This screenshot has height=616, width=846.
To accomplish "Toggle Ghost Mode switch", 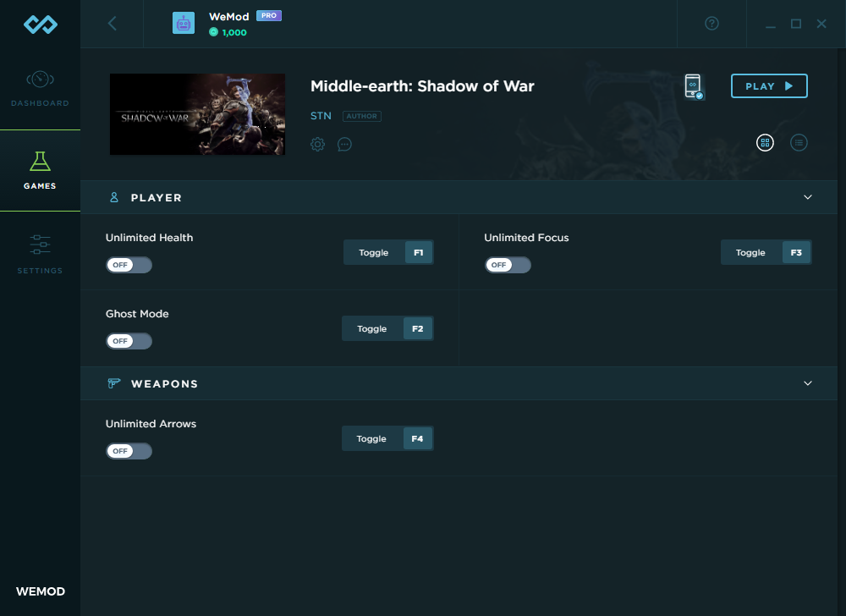I will click(129, 341).
